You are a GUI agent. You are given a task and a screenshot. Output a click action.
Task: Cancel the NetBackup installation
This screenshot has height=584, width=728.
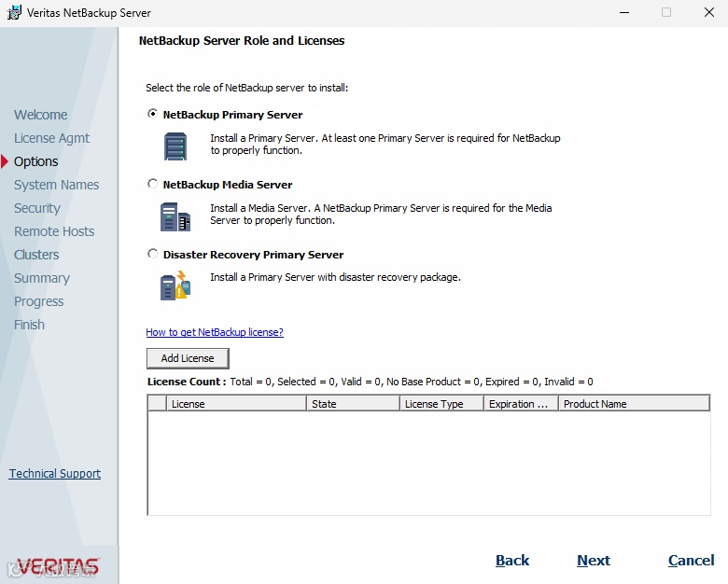pyautogui.click(x=692, y=561)
